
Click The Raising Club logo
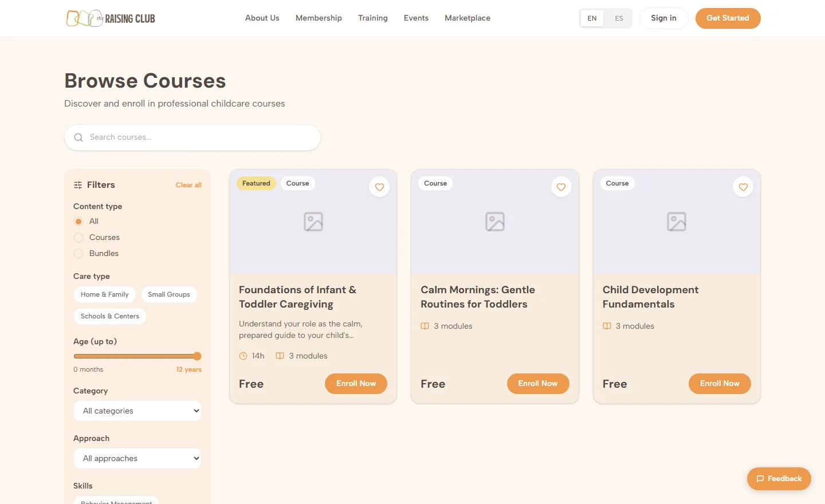(111, 18)
